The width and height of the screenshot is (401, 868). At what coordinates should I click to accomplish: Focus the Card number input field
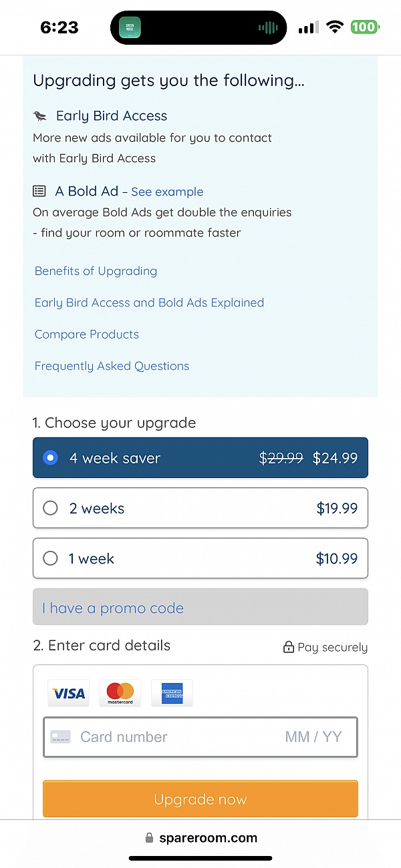(x=174, y=737)
